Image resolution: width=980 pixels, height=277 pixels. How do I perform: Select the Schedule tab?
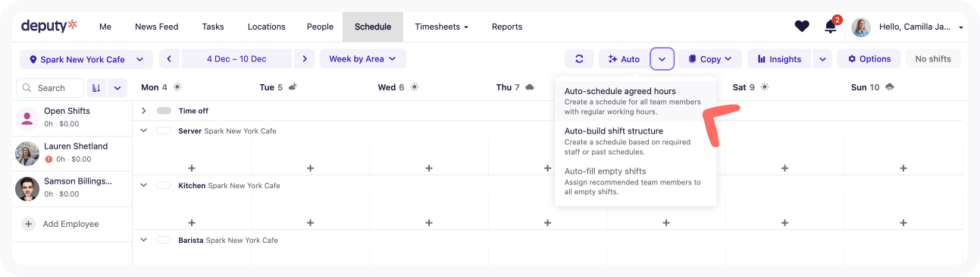pyautogui.click(x=373, y=27)
